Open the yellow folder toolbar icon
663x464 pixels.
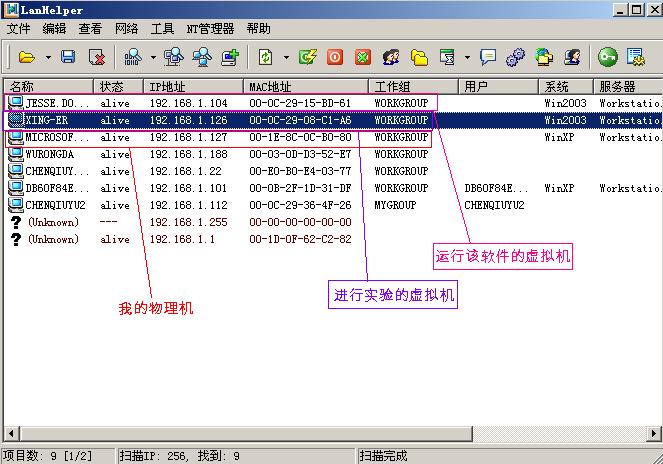pyautogui.click(x=27, y=57)
